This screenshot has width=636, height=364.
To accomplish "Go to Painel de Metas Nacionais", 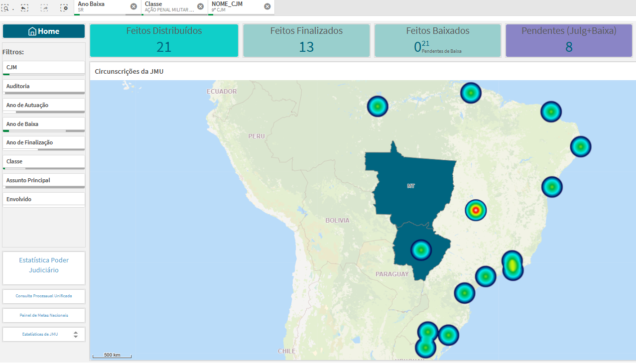I will click(44, 315).
